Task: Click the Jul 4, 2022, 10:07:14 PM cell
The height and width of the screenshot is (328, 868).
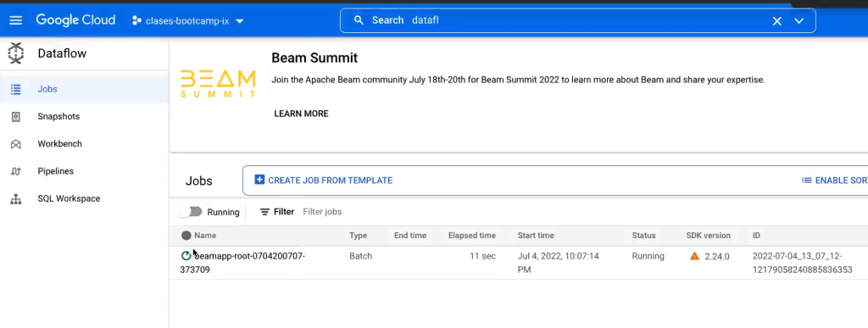Action: tap(558, 263)
